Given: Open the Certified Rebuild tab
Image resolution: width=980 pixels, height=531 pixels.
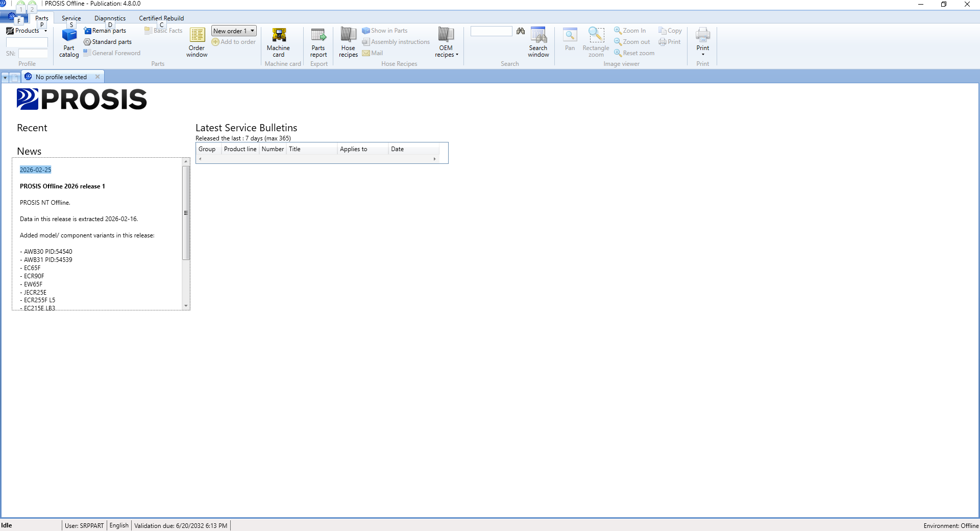Looking at the screenshot, I should pos(161,18).
